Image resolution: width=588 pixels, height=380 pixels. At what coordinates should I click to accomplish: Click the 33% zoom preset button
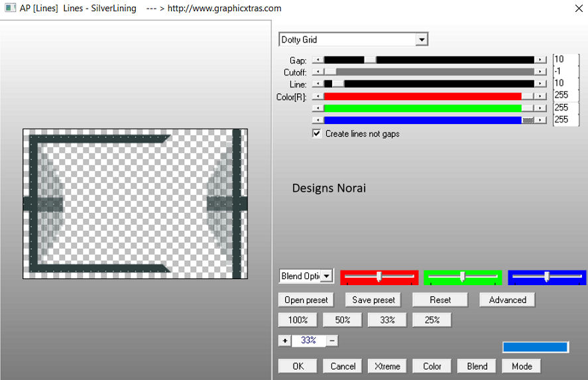pyautogui.click(x=387, y=320)
